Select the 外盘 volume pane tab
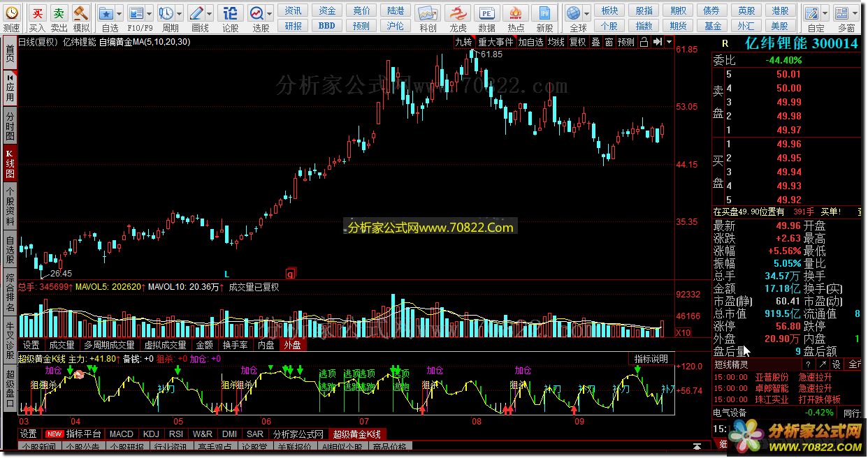The image size is (868, 458). point(291,345)
